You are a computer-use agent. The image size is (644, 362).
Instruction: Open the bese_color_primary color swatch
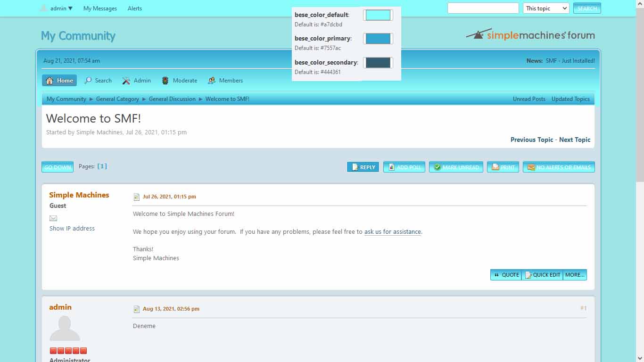(378, 39)
